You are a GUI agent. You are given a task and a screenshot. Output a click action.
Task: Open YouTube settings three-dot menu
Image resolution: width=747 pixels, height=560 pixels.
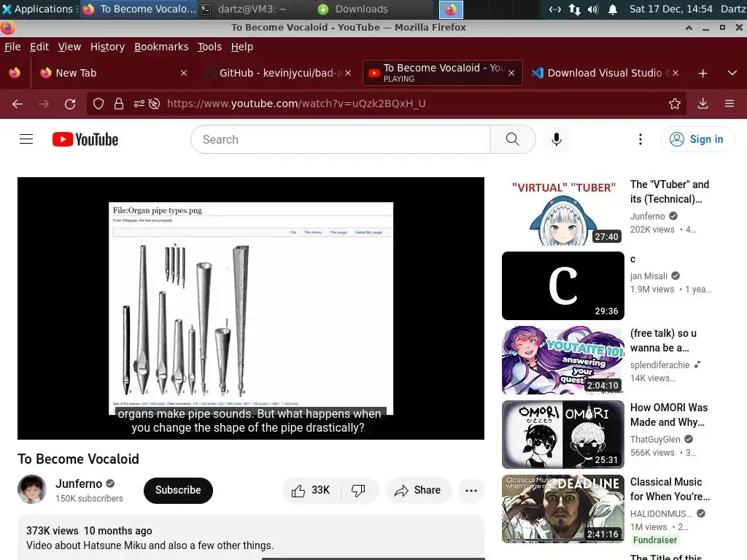point(640,139)
